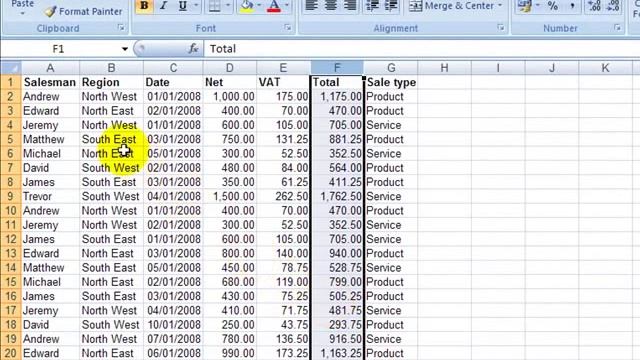The image size is (640, 360).
Task: Decrease indent in cell
Action: pos(372,6)
